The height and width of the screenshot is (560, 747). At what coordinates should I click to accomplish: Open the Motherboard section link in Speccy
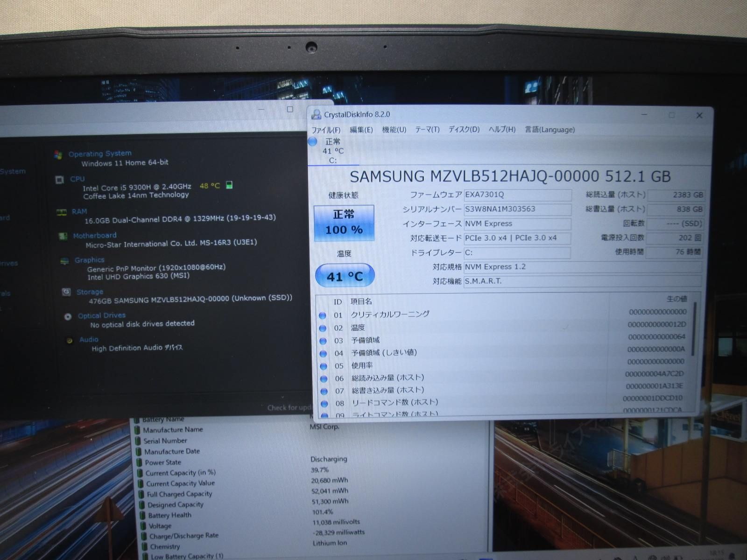coord(95,236)
